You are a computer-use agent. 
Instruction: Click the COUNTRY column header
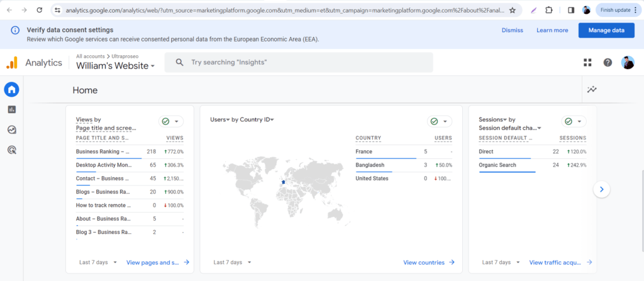(x=369, y=138)
